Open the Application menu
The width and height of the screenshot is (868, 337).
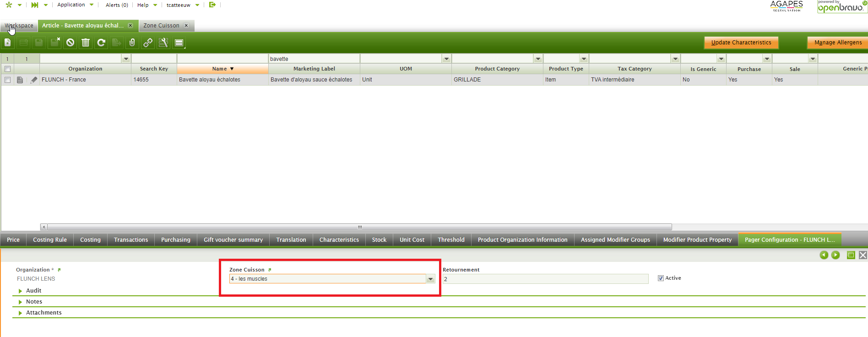[x=76, y=5]
